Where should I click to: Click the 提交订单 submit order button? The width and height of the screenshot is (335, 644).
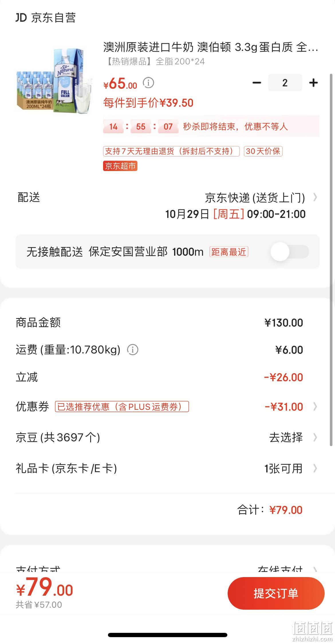coord(276,593)
